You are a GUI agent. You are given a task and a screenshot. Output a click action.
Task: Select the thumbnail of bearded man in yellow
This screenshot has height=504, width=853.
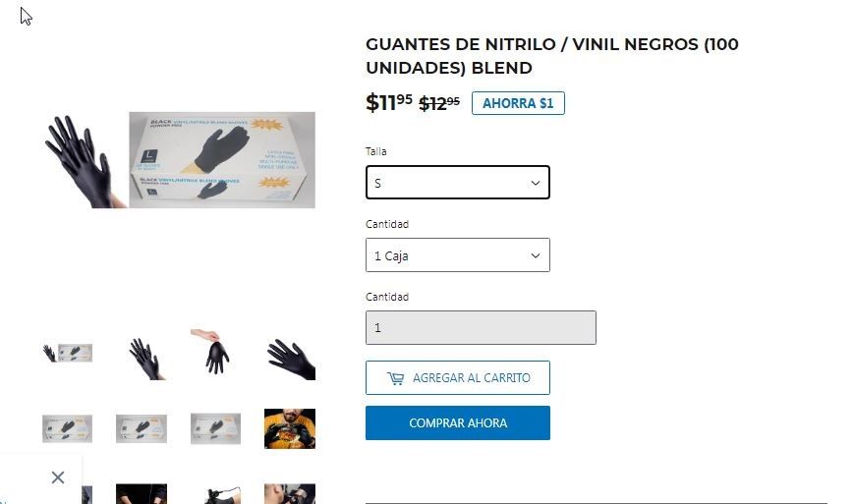click(290, 428)
